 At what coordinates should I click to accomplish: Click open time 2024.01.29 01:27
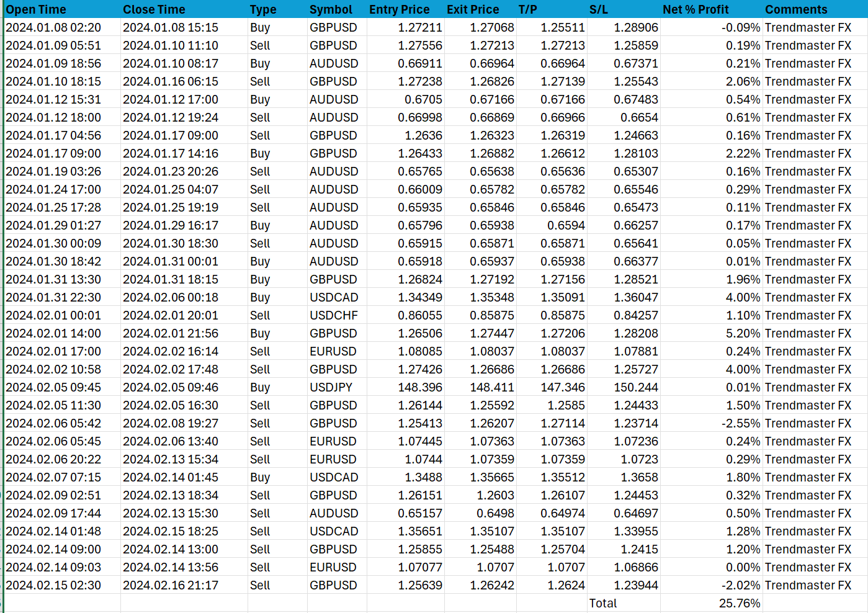[62, 225]
